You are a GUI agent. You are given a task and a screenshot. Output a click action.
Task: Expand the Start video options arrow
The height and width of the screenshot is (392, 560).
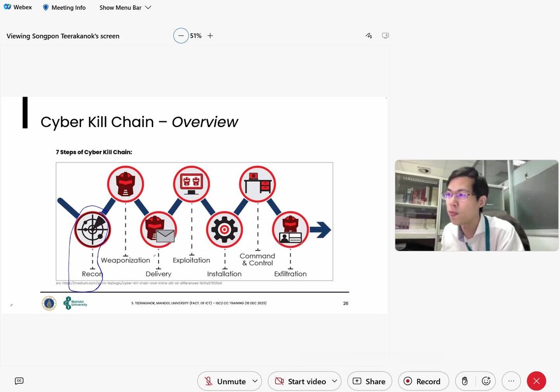coord(335,381)
